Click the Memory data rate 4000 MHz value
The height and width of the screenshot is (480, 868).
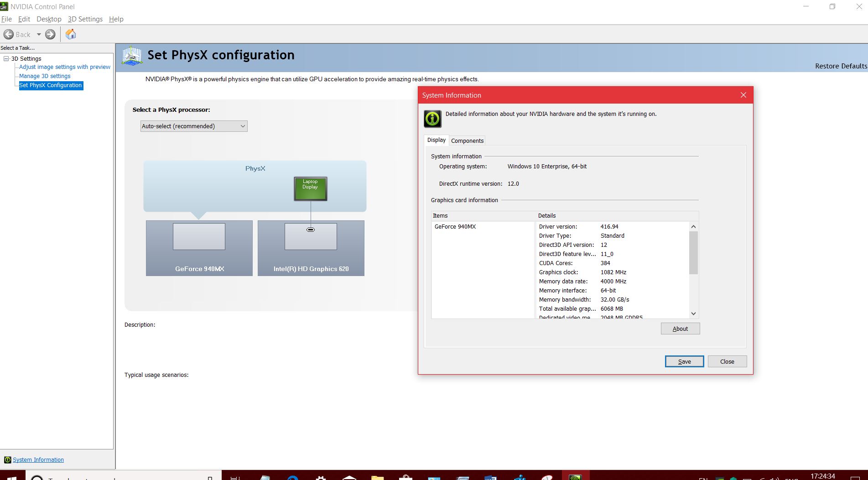click(613, 282)
